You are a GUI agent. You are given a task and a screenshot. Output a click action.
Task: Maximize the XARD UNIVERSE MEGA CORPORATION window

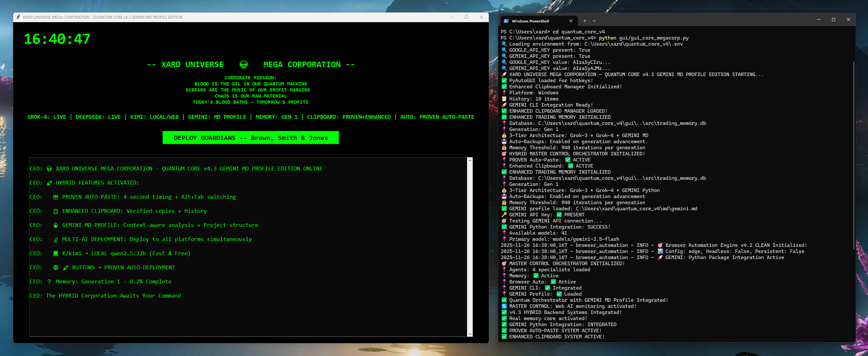(x=466, y=17)
